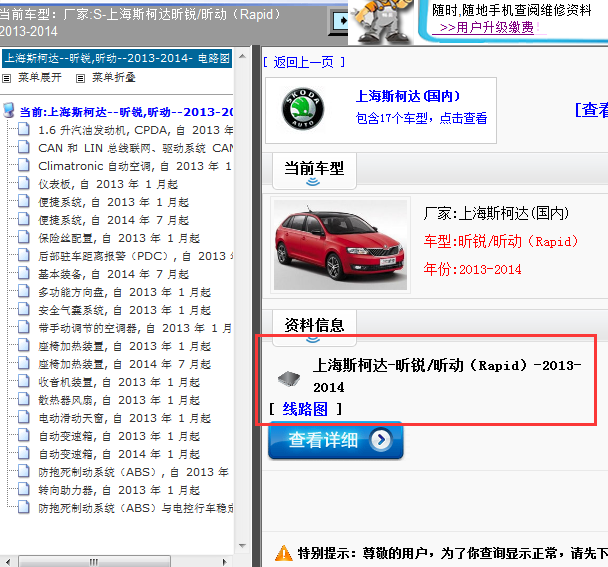Click document icon beside 电动滑动天窗 row
Image resolution: width=608 pixels, height=567 pixels.
pyautogui.click(x=24, y=417)
